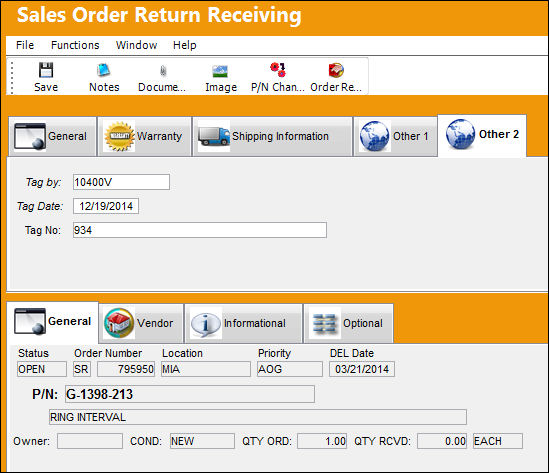The width and height of the screenshot is (549, 473).
Task: Click the P/N Change toolbar icon
Action: (278, 70)
